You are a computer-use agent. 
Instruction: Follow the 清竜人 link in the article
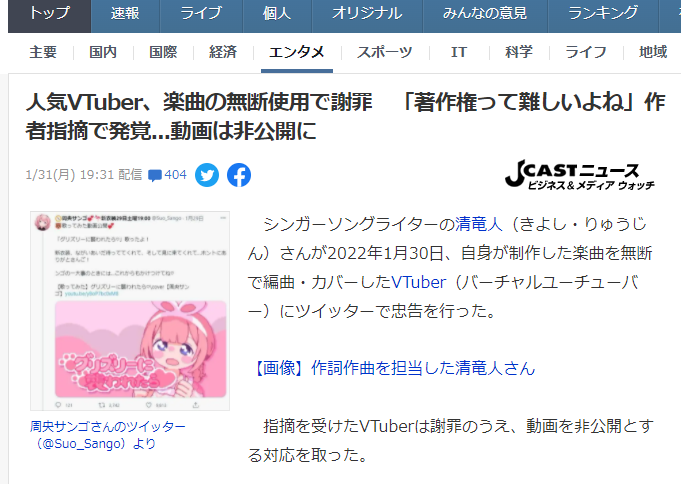(479, 225)
